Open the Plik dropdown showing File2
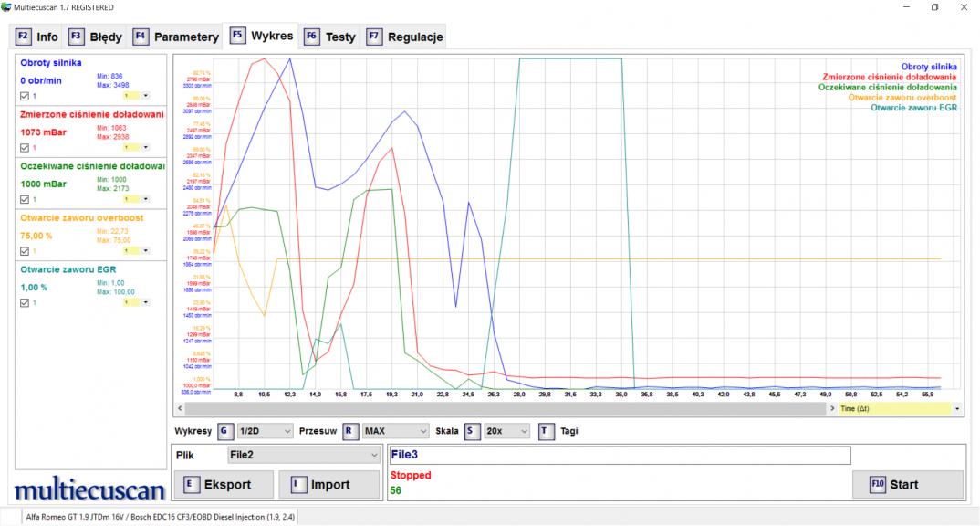This screenshot has width=980, height=526. coord(303,455)
